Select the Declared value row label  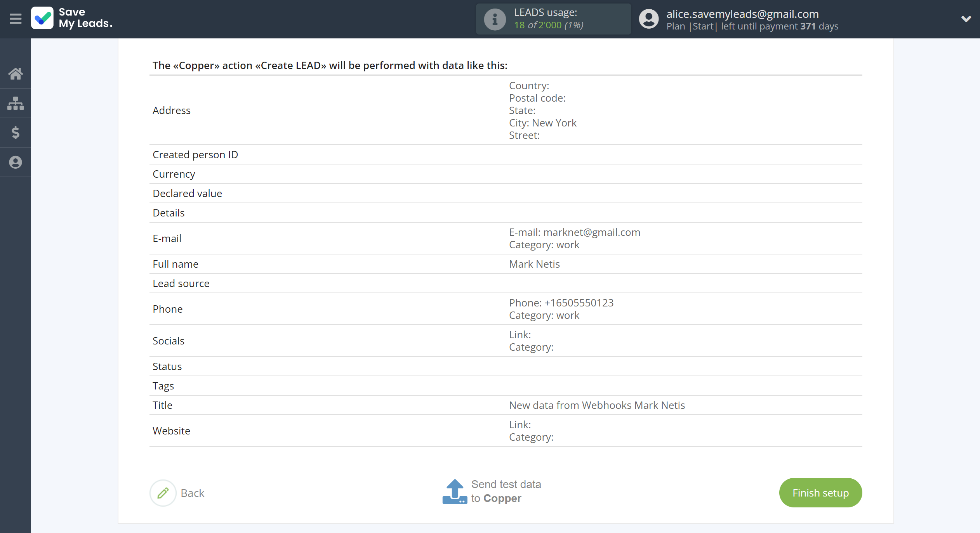pyautogui.click(x=187, y=194)
